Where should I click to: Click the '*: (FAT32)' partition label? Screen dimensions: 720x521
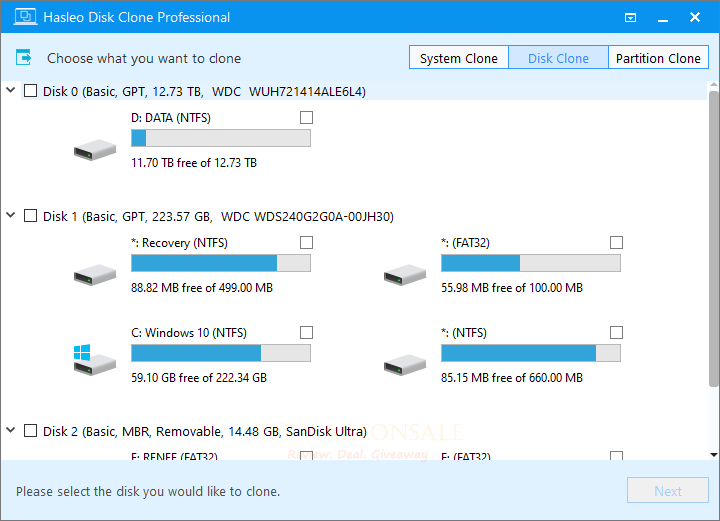pyautogui.click(x=465, y=243)
